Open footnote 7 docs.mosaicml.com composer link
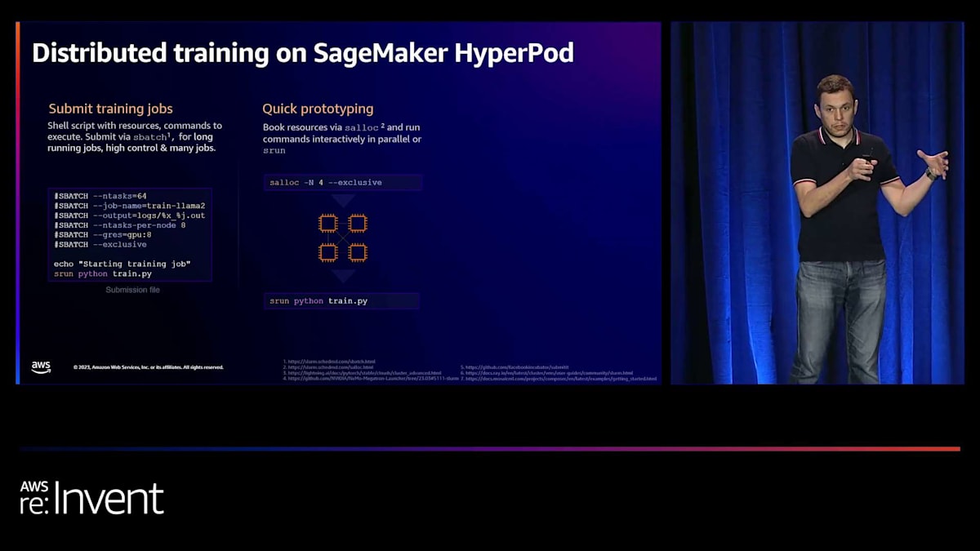Screen dimensions: 980x551 (559, 379)
